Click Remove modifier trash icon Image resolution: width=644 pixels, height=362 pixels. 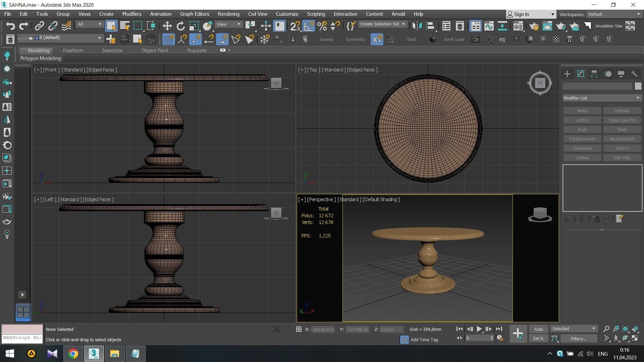coord(606,219)
